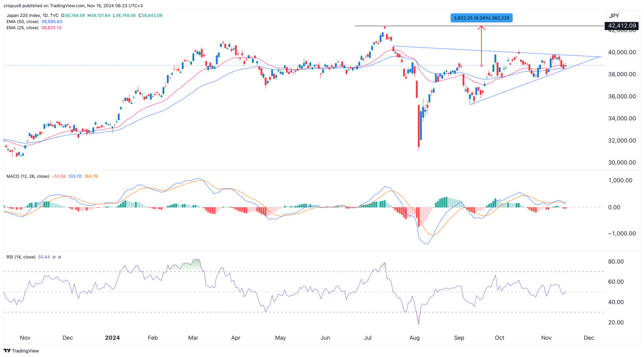Select the large red August crash candle
The width and height of the screenshot is (644, 357).
[419, 126]
